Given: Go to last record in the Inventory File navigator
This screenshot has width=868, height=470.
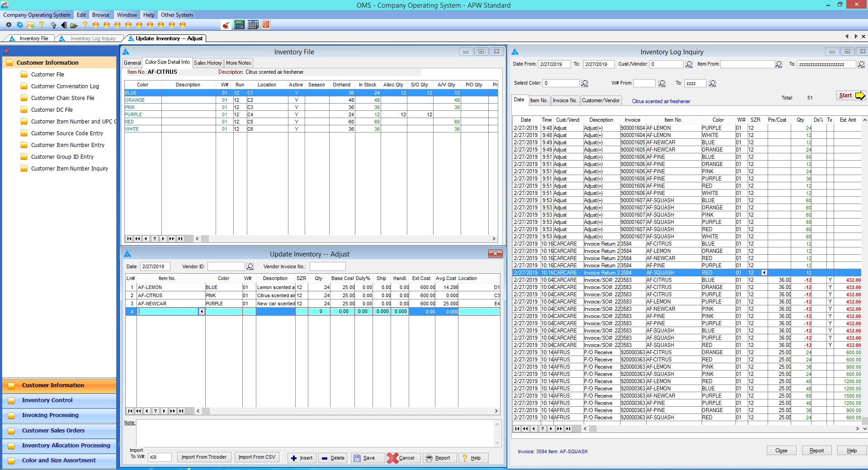Looking at the screenshot, I should coord(180,238).
